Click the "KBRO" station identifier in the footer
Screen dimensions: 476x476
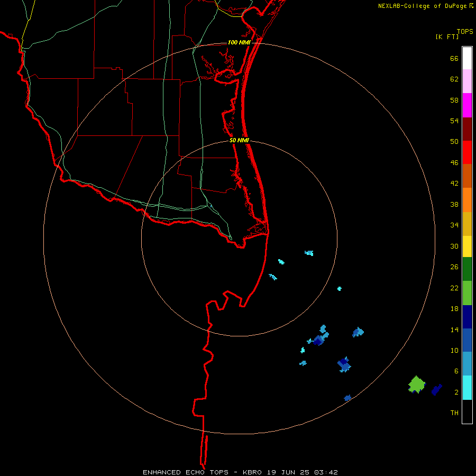(253, 472)
